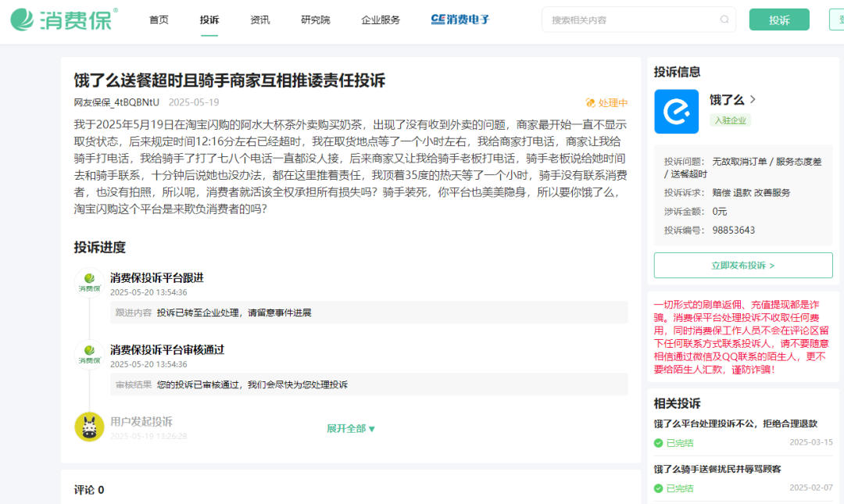Click the 消费保投诉平台审核通过 heading
Viewport: 844px width, 504px height.
click(167, 349)
